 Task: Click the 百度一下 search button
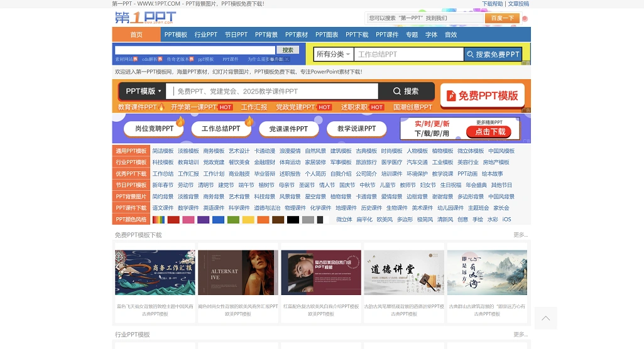[502, 18]
